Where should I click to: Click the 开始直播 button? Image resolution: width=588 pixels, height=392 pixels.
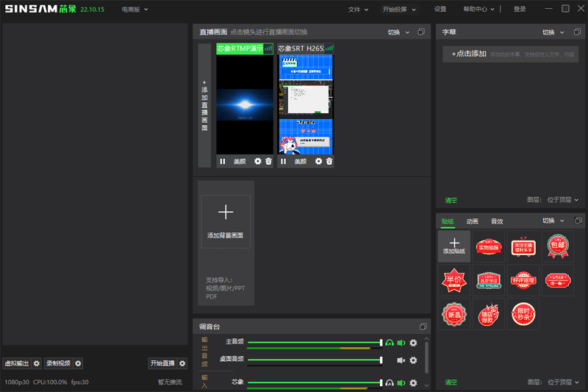click(x=162, y=363)
